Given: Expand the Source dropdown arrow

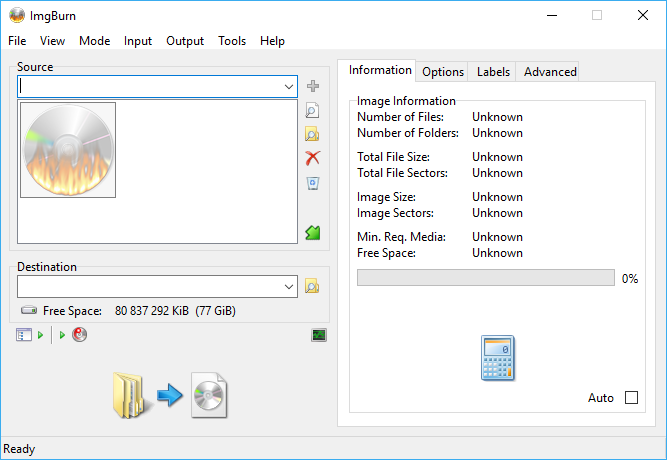Looking at the screenshot, I should (x=289, y=87).
